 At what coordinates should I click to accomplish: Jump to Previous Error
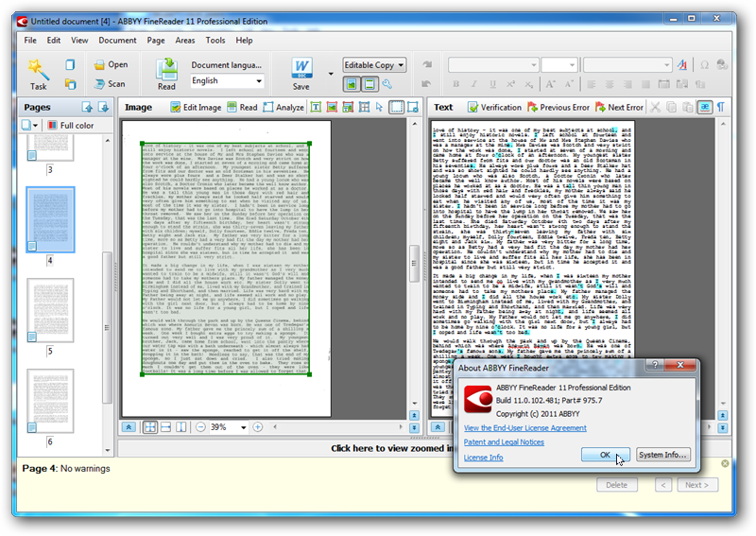558,107
